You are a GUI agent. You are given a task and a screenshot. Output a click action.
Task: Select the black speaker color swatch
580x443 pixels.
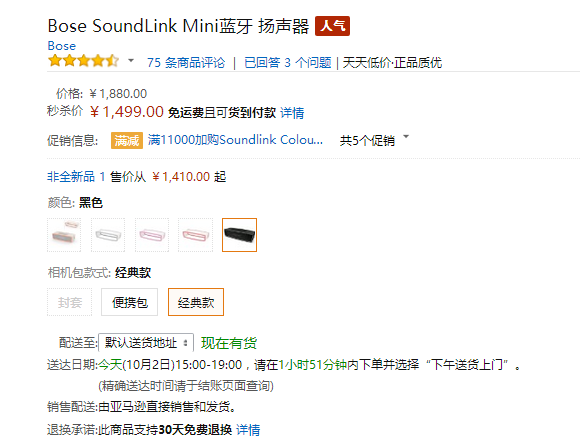[239, 235]
